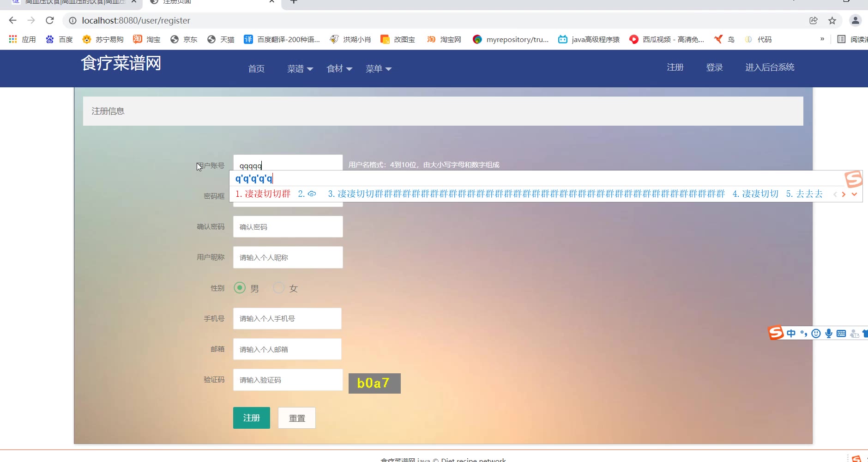The image size is (868, 462).
Task: Open the 苏宁易购 bookmark
Action: pos(102,39)
